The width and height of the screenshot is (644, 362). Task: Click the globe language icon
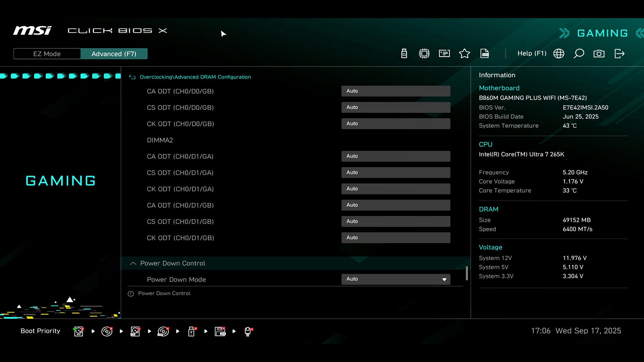[x=559, y=54]
